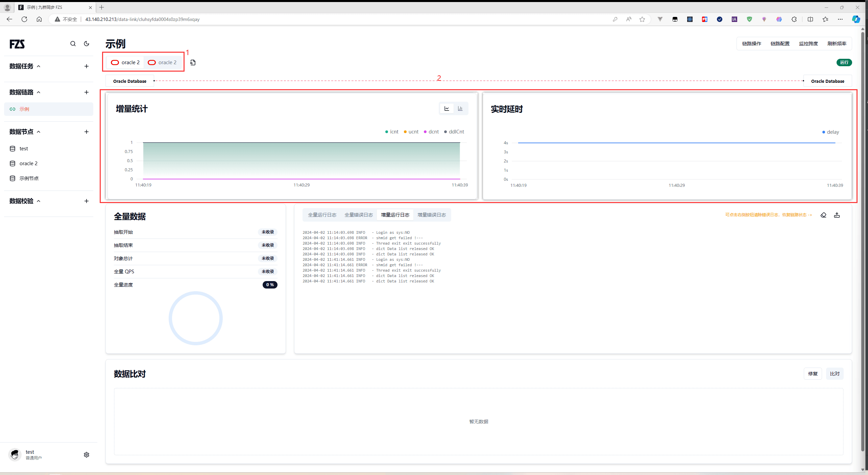The height and width of the screenshot is (475, 868).
Task: Click plus icon next to 数据任务
Action: [87, 66]
